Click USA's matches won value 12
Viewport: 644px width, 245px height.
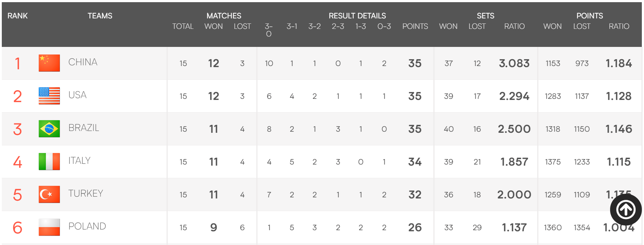click(x=213, y=96)
